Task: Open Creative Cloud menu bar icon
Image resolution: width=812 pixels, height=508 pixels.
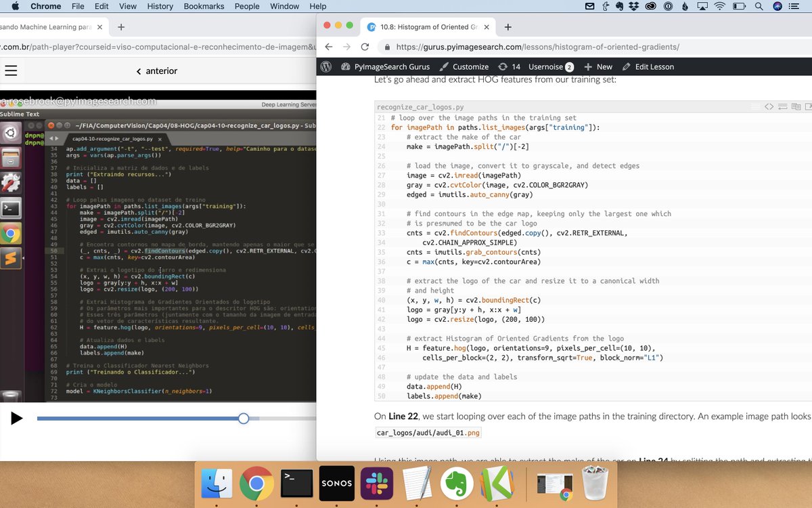Action: coord(650,6)
